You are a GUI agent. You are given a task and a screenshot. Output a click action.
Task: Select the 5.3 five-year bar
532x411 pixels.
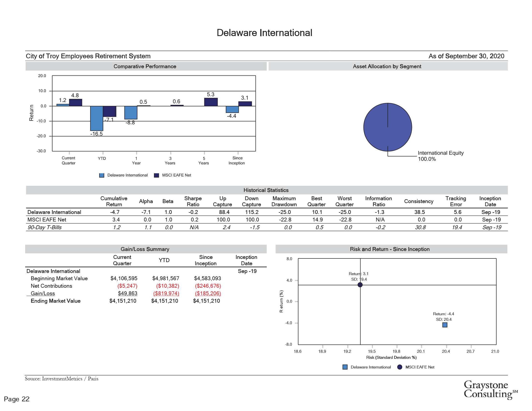(211, 102)
